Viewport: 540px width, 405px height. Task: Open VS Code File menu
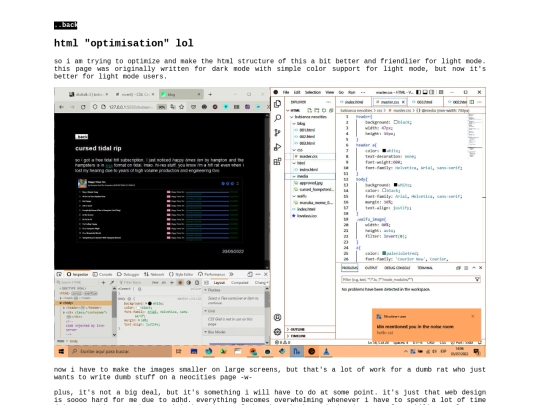(x=286, y=92)
